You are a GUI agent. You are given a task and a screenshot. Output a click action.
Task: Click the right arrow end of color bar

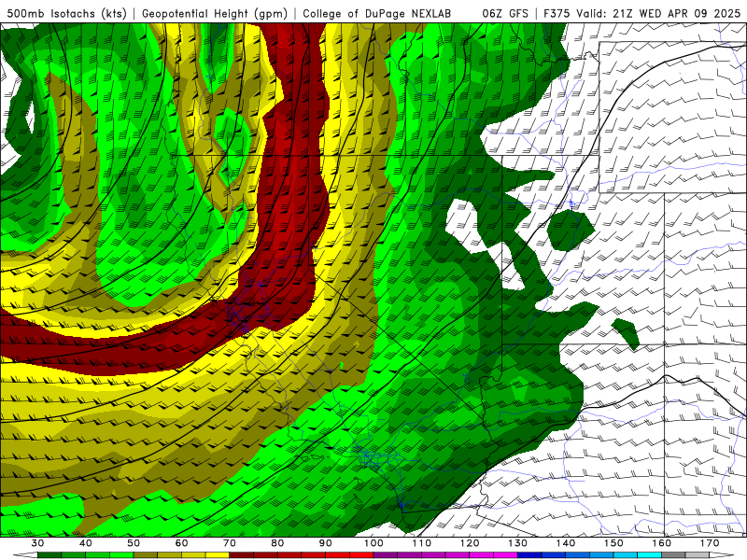722,555
